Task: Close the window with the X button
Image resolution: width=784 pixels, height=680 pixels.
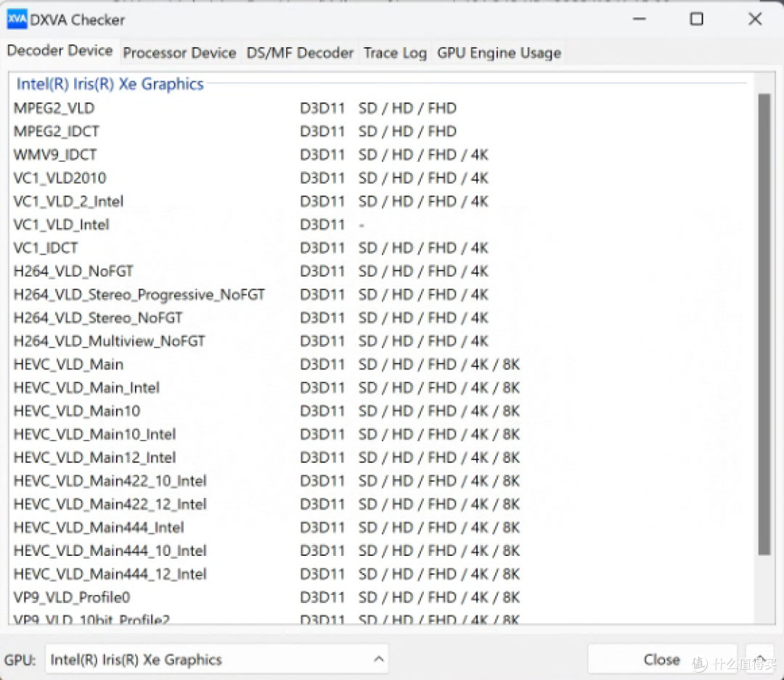Action: [755, 20]
